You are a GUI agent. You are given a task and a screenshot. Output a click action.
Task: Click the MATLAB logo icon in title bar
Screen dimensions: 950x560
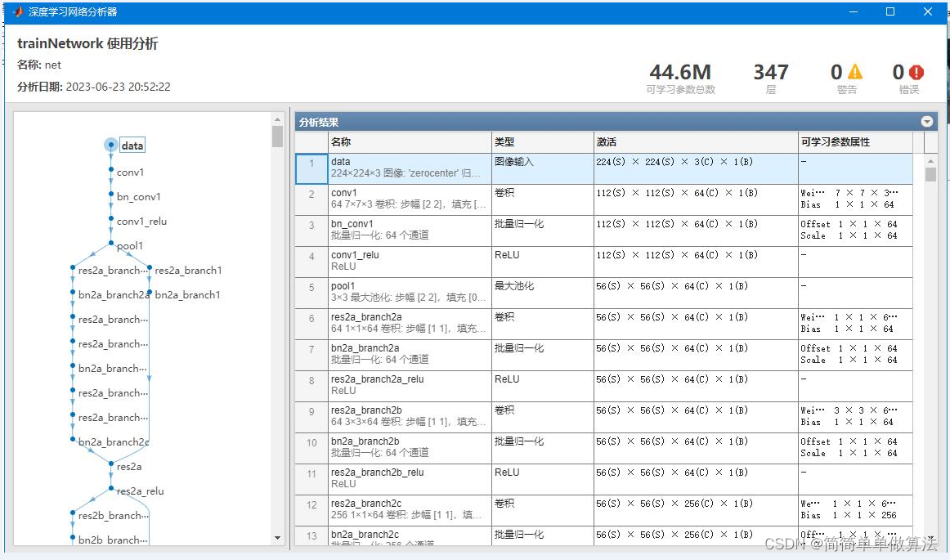point(17,11)
